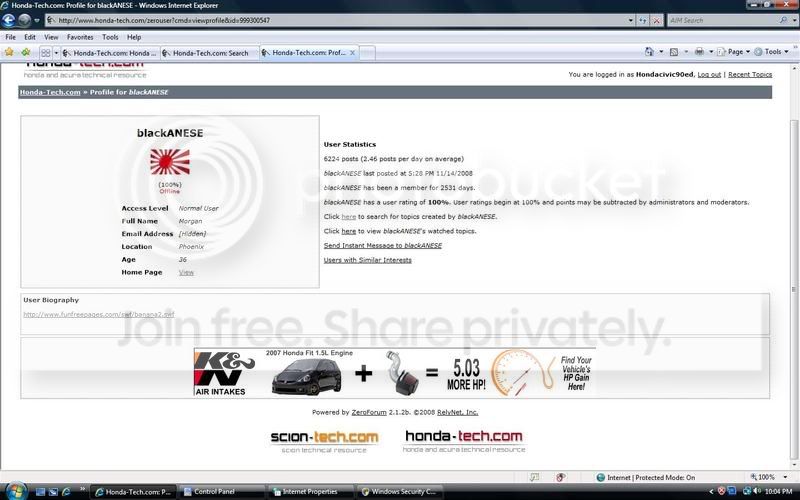Open the tab list dropdown arrow
The height and width of the screenshot is (500, 800).
pos(56,53)
